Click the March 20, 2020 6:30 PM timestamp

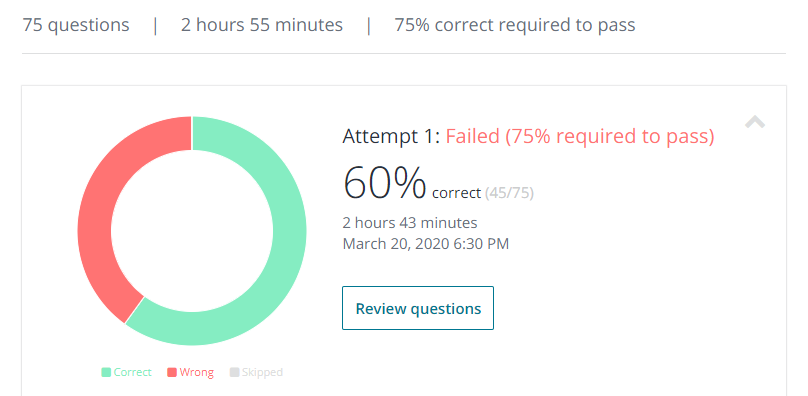426,243
